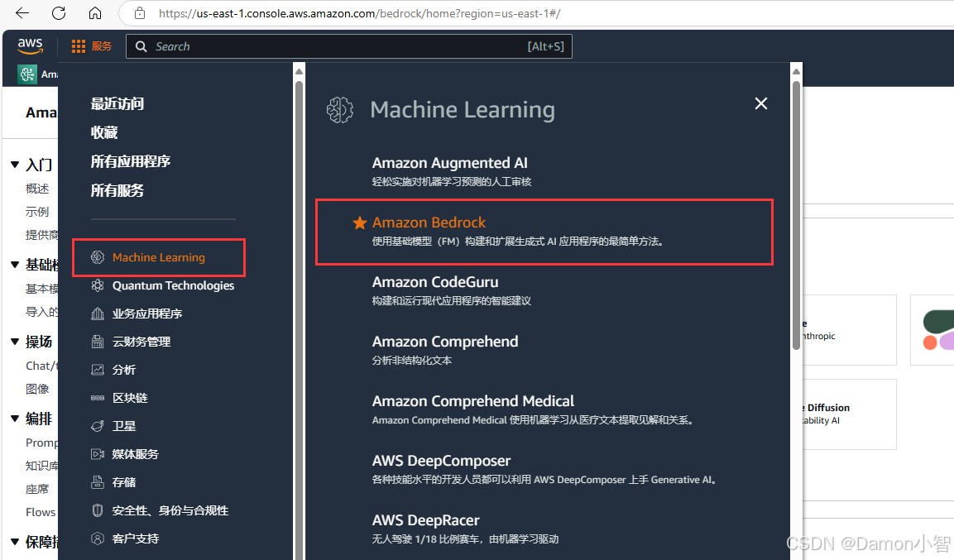Screen dimensions: 954x560
Task: Collapse the 编排 section triangle
Action: [15, 419]
